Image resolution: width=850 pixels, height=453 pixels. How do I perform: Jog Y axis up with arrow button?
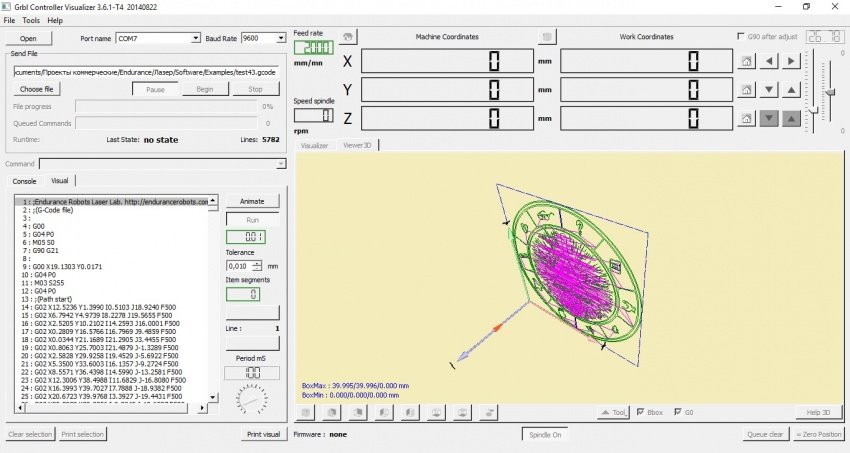click(x=791, y=90)
